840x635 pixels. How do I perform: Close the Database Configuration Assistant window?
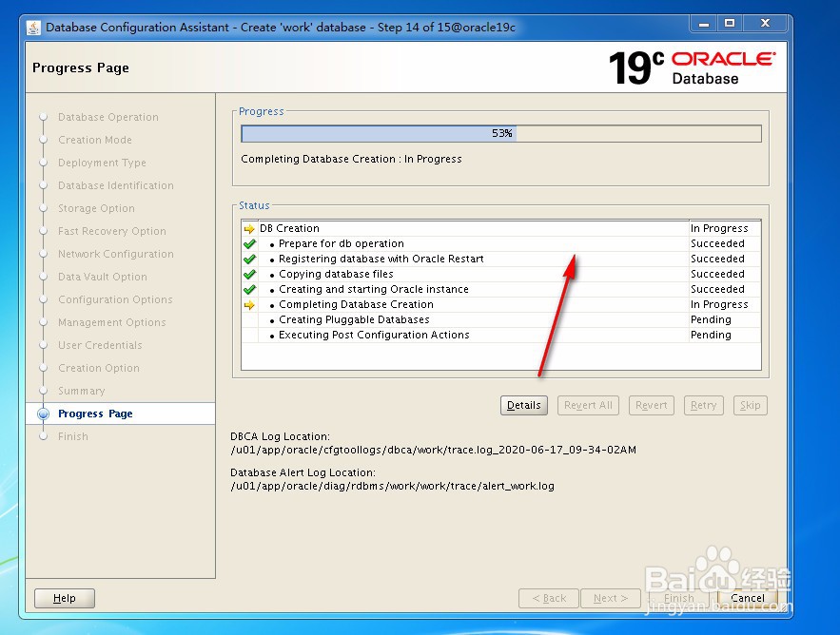765,23
